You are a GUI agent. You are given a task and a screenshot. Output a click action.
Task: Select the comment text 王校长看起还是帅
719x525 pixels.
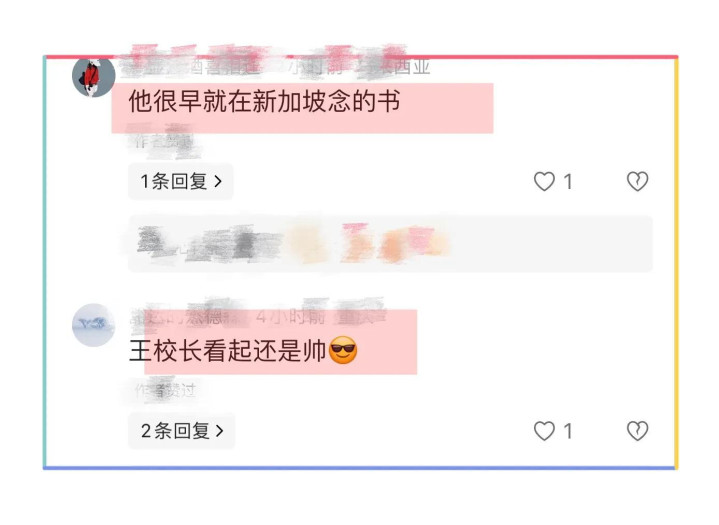pos(227,351)
